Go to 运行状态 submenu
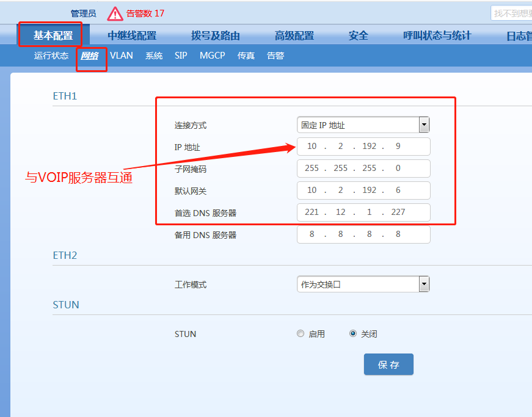Image resolution: width=532 pixels, height=417 pixels. coord(51,56)
